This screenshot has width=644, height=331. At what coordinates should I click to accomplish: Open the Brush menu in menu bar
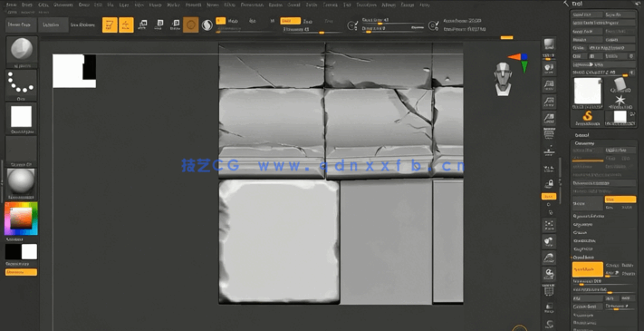click(26, 5)
